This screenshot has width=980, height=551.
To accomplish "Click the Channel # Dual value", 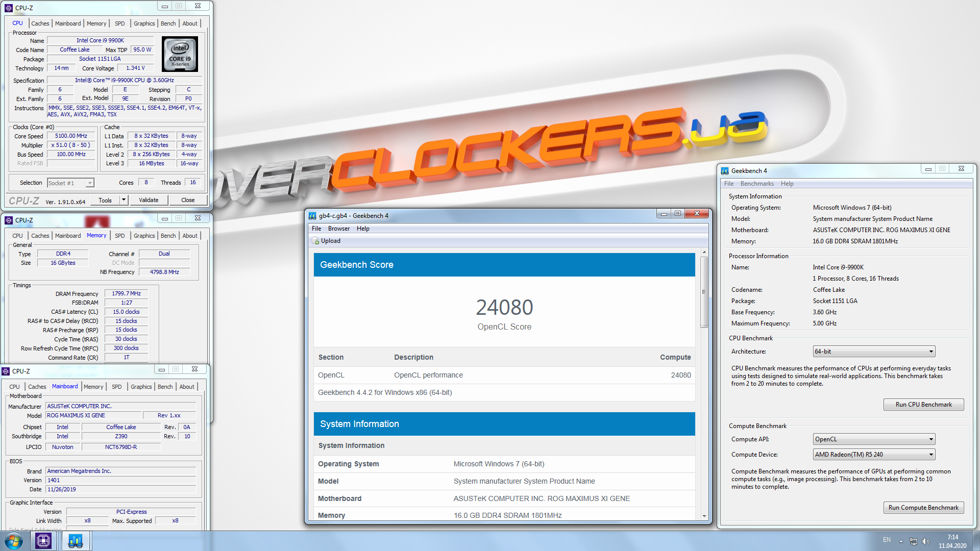I will pyautogui.click(x=164, y=254).
